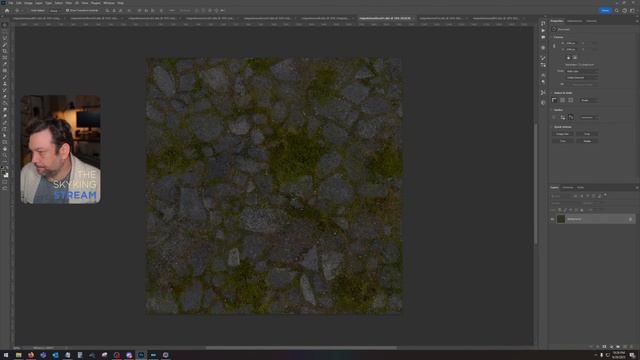
Task: Collapse the Quick Actions section
Action: pos(551,127)
